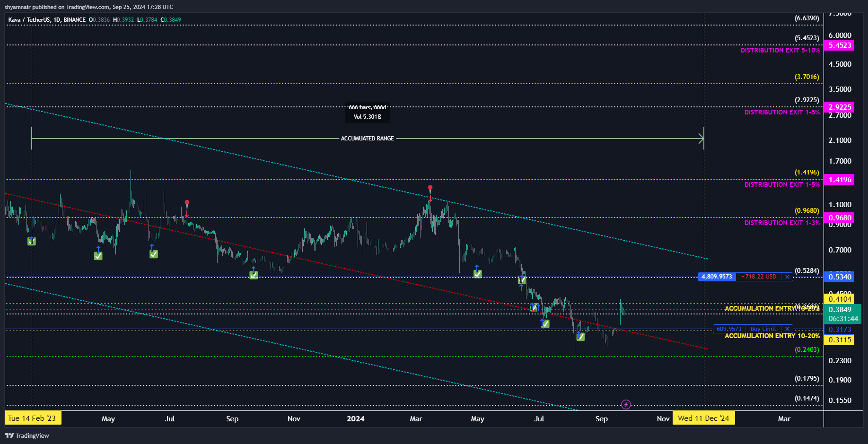Viewport: 868px width, 444px height.
Task: Click Kava / TetherUS, 1D, BINANCE title
Action: 47,20
